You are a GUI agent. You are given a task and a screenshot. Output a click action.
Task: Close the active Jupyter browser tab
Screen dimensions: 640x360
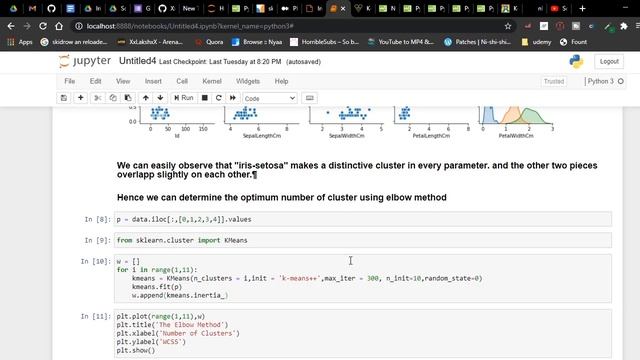343,8
